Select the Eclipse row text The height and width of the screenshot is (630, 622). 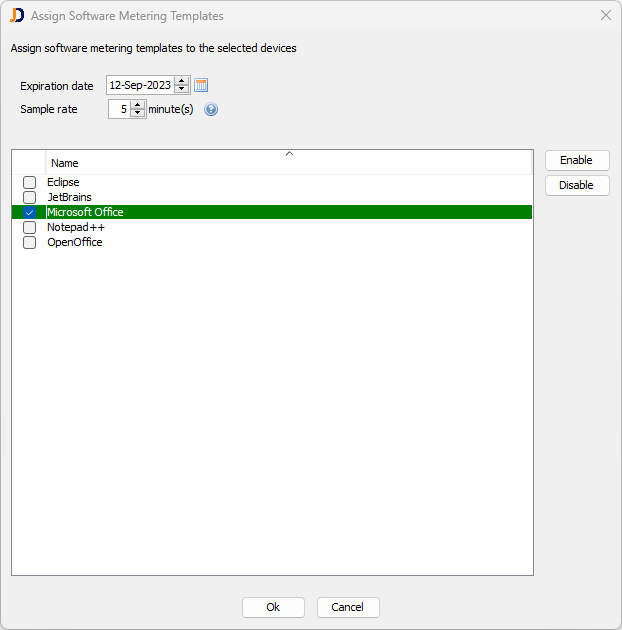[63, 182]
